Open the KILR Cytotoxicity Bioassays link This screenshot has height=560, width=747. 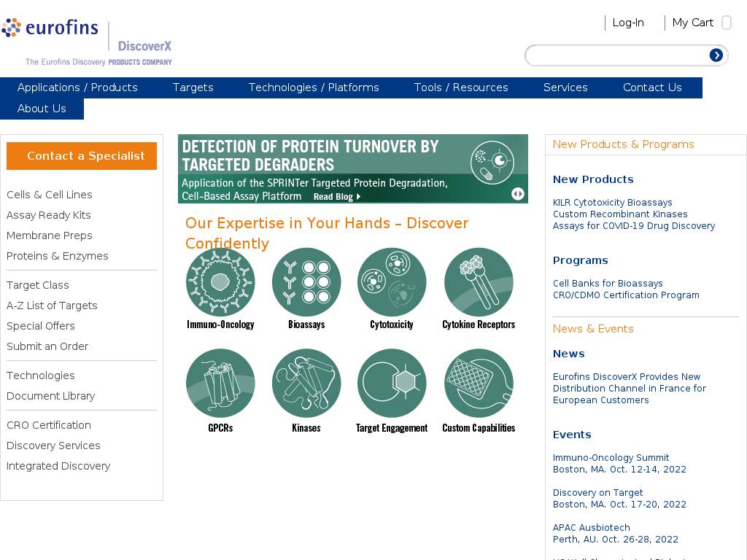coord(613,203)
